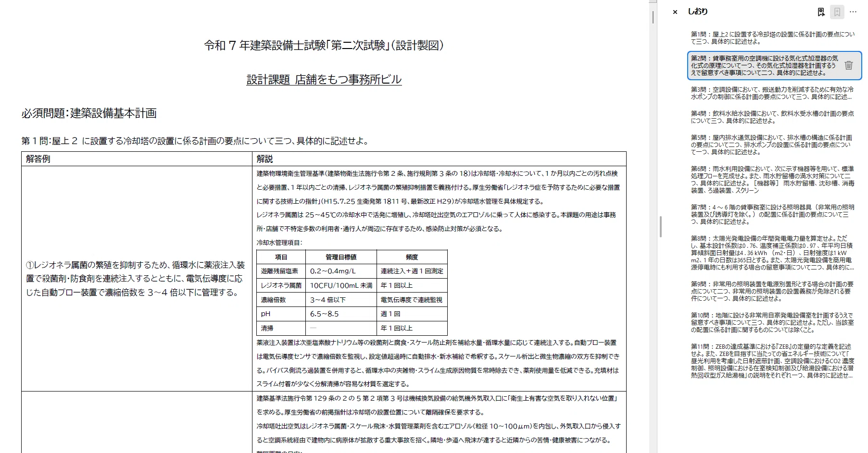868x453 pixels.
Task: Go to bookmark 第8問 太陽光発電設備
Action: (x=772, y=253)
